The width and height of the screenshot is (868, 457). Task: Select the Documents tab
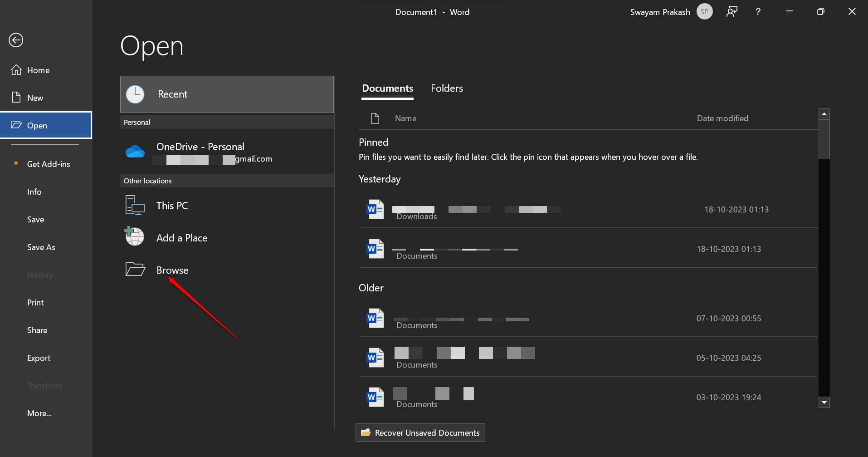(x=387, y=88)
